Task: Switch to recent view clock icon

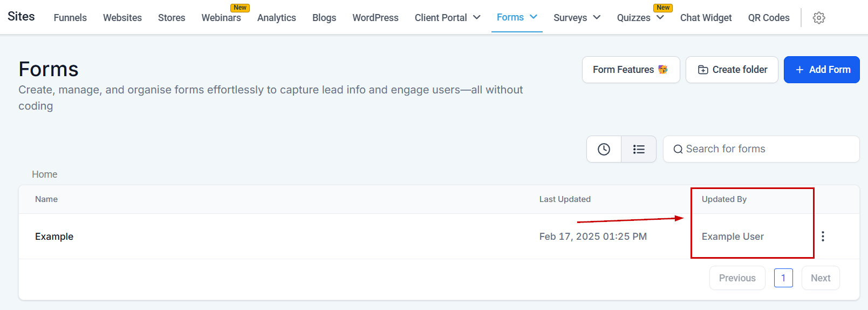Action: tap(604, 149)
